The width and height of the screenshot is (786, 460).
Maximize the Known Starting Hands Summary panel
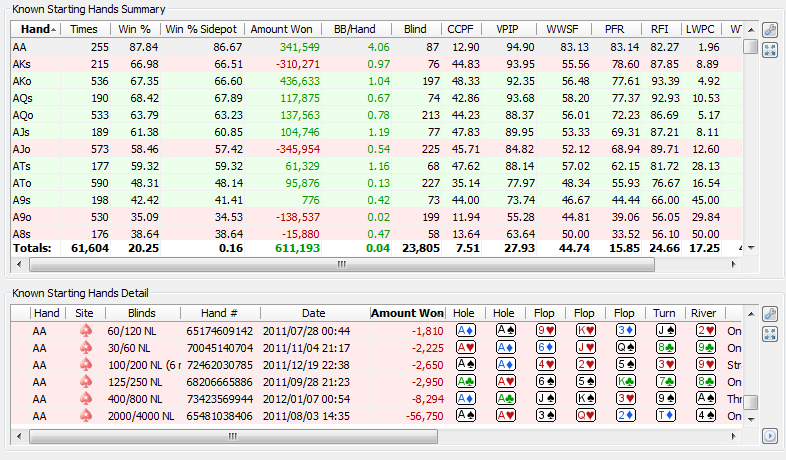pyautogui.click(x=770, y=50)
